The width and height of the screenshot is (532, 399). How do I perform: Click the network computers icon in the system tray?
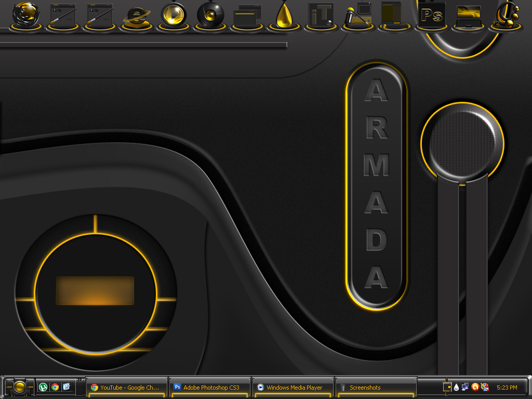465,387
